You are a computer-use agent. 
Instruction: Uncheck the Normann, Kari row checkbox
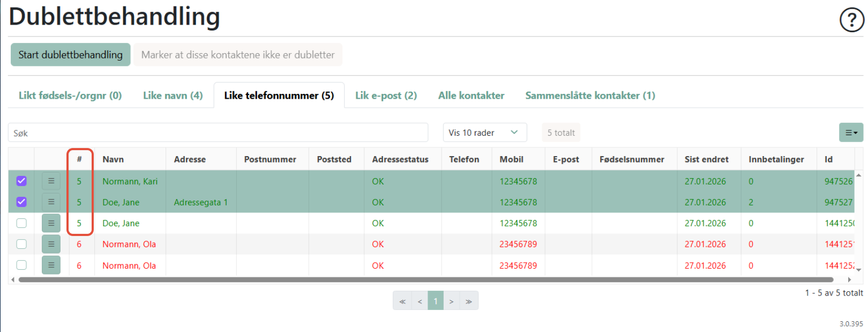21,181
